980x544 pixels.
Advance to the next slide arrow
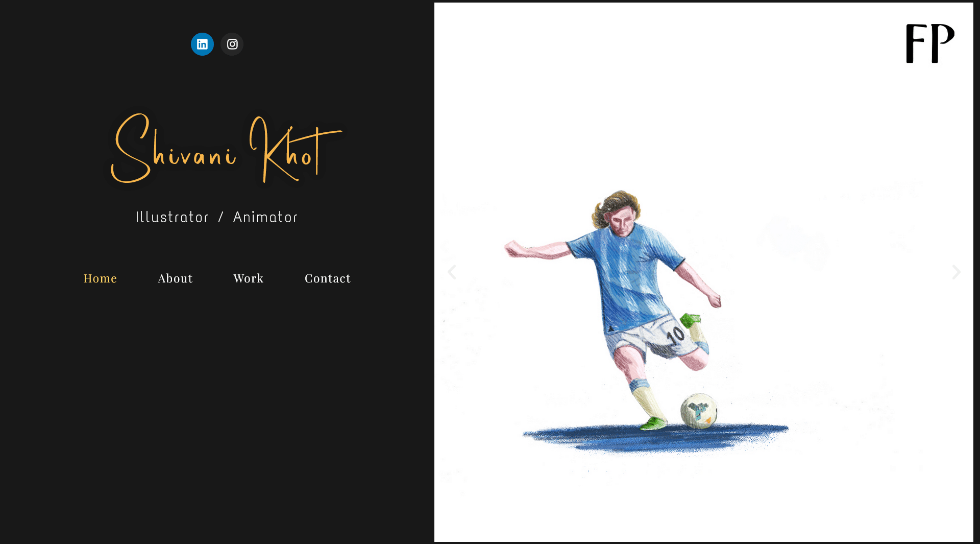pos(956,272)
